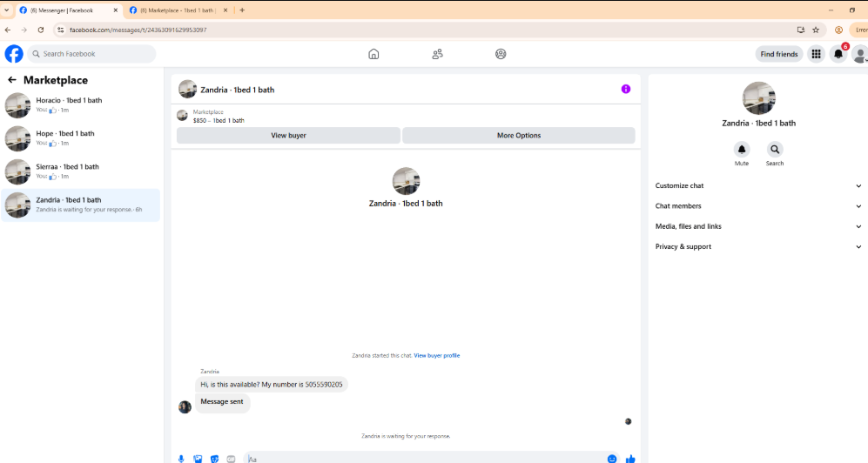The height and width of the screenshot is (463, 868).
Task: Open the purple conversation information icon
Action: pos(626,89)
